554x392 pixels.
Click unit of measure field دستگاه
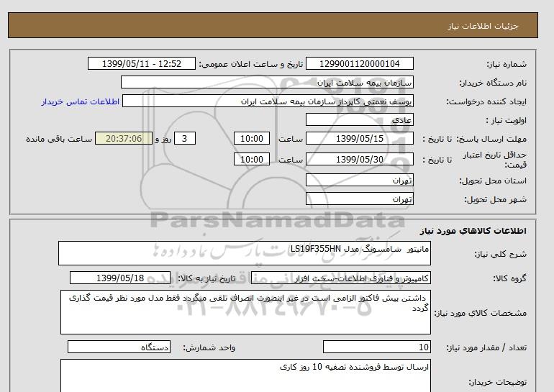coord(119,347)
